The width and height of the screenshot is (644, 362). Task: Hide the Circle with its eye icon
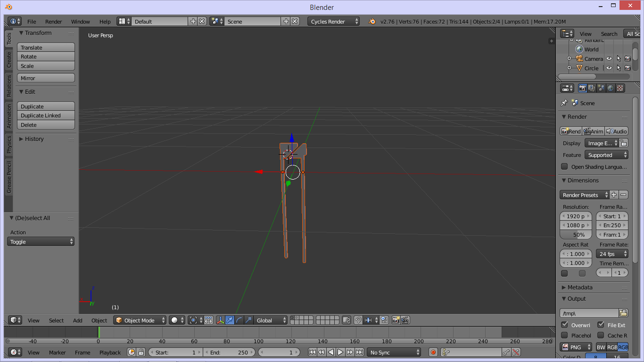[x=609, y=68]
